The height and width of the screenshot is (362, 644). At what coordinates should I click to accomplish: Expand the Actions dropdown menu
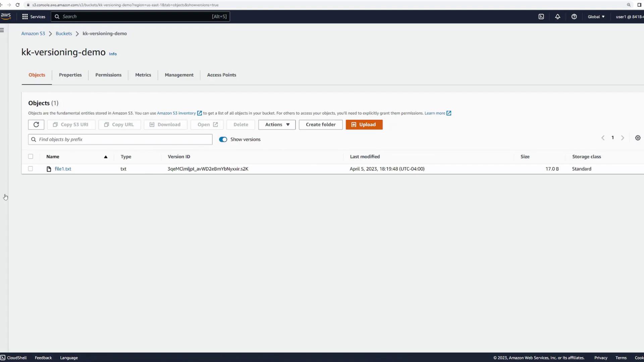tap(277, 125)
